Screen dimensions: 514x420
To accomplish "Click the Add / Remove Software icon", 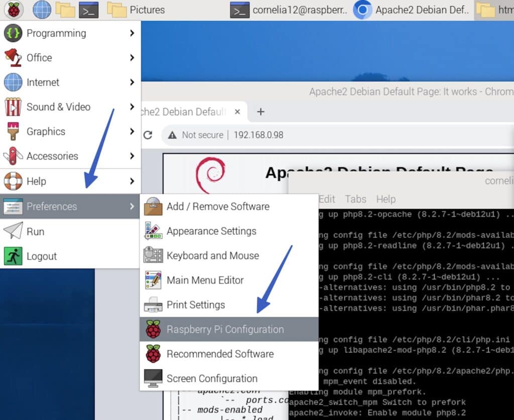I will 153,206.
